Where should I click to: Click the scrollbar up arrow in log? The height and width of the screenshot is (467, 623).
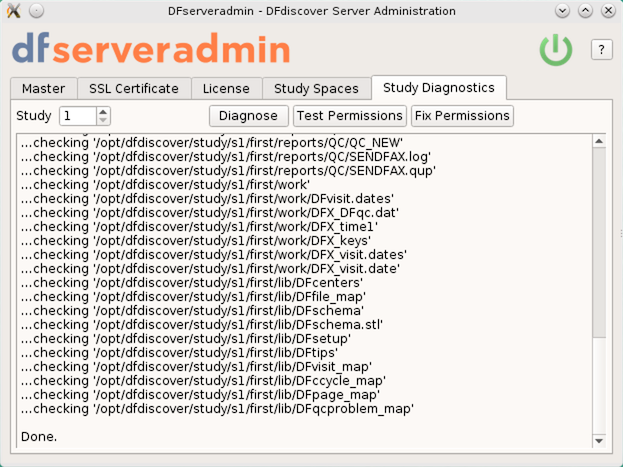599,141
